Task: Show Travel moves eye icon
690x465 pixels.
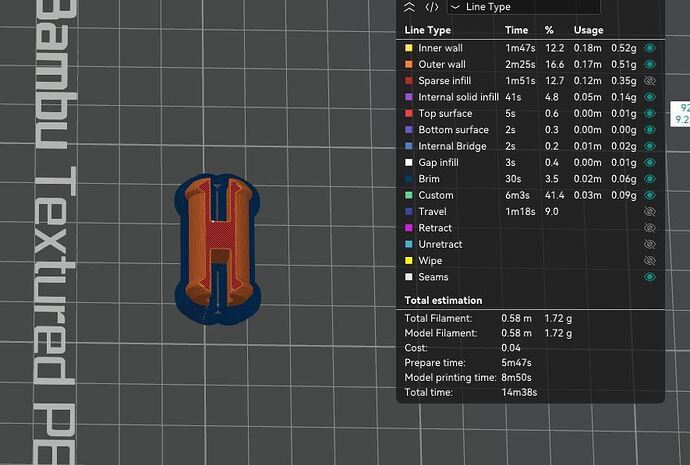Action: (650, 212)
